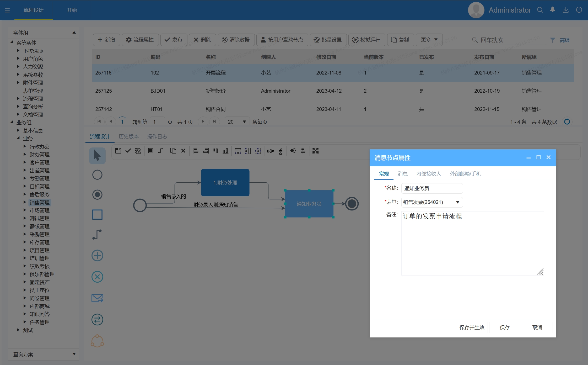Click the save diagram floppy icon

point(118,151)
